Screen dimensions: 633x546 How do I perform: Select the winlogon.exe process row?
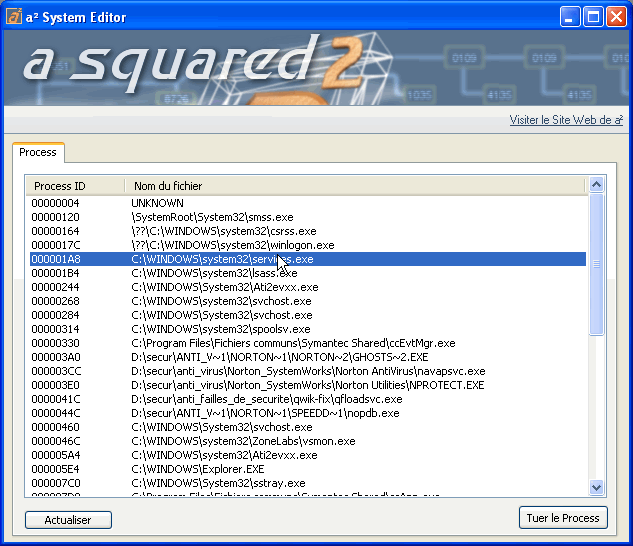click(308, 245)
